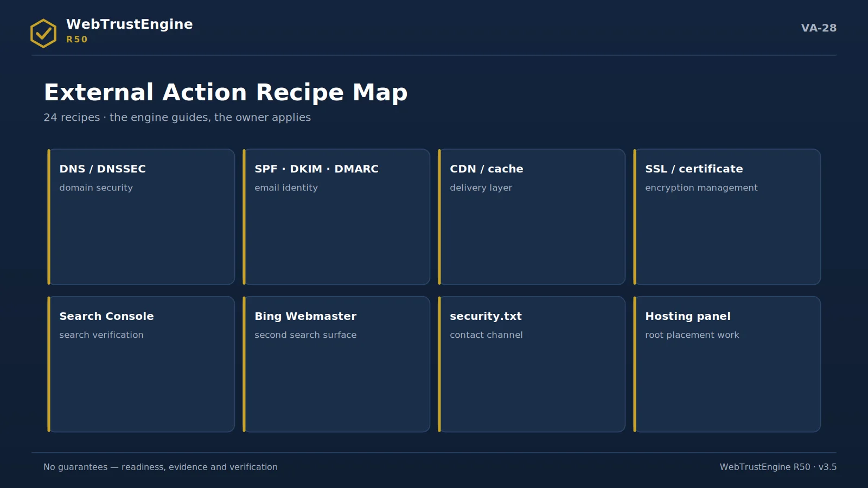Open the security.txt contact channel card

(532, 364)
